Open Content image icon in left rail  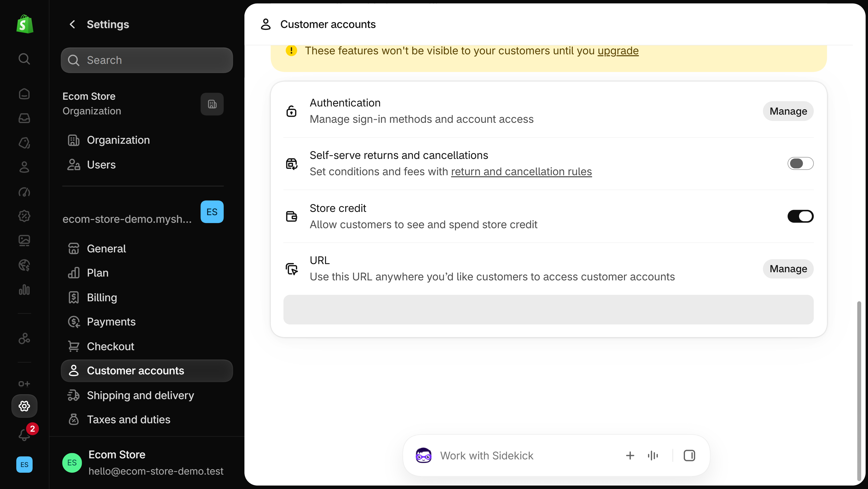[x=24, y=241]
